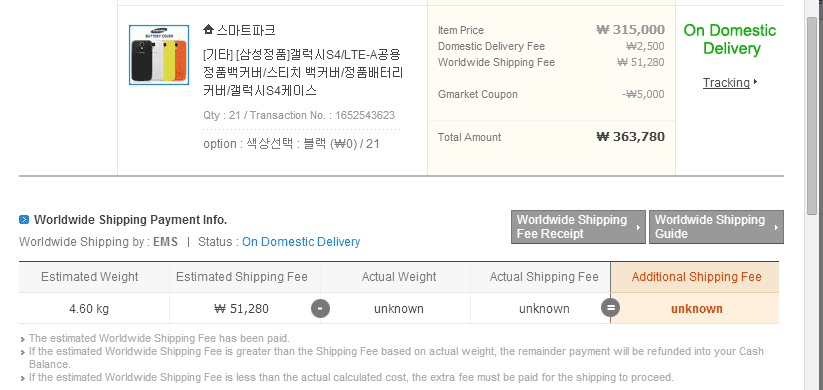Click the Tracking link
Screen dimensions: 823x390
click(726, 82)
